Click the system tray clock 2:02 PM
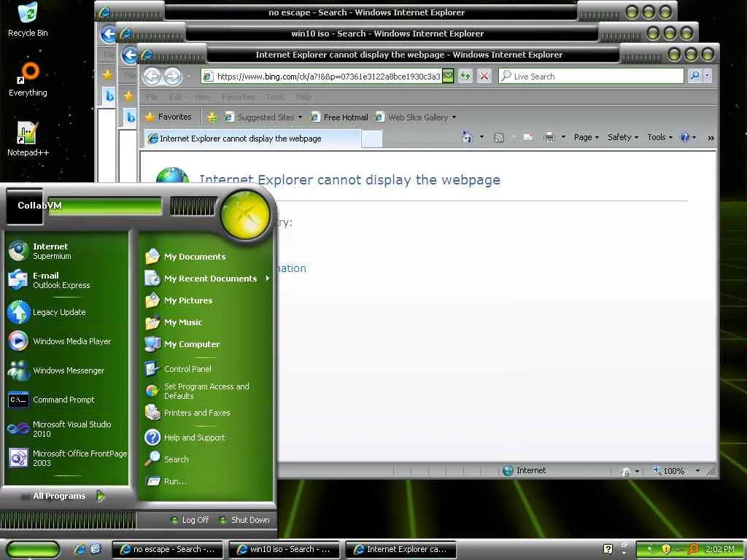The height and width of the screenshot is (560, 747). tap(719, 549)
